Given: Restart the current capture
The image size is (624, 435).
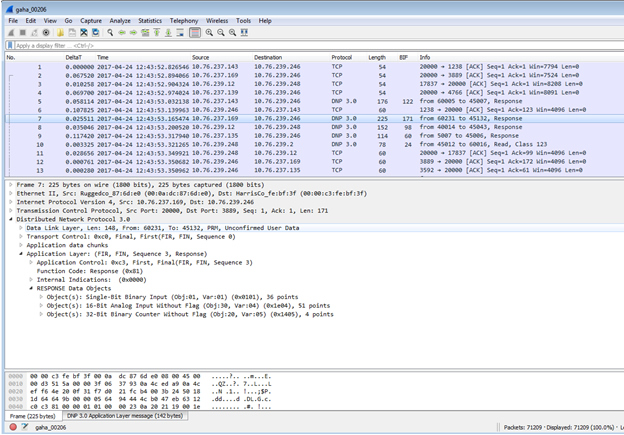Looking at the screenshot, I should click(34, 33).
